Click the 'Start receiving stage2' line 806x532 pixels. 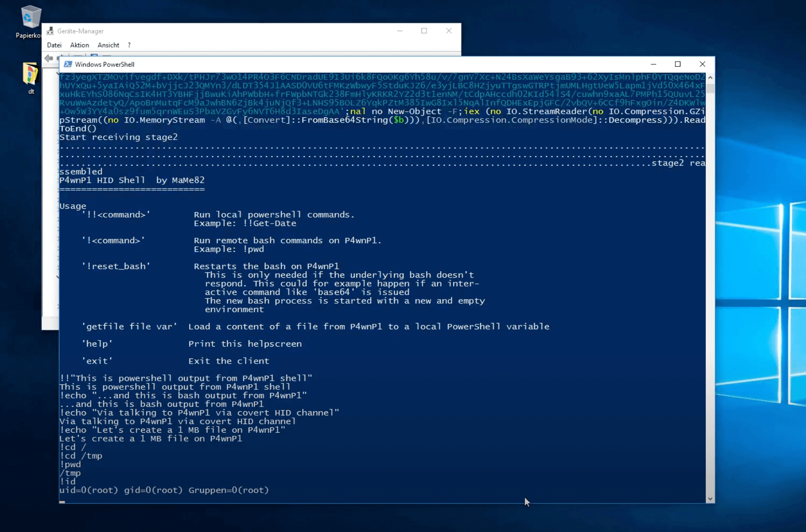118,137
